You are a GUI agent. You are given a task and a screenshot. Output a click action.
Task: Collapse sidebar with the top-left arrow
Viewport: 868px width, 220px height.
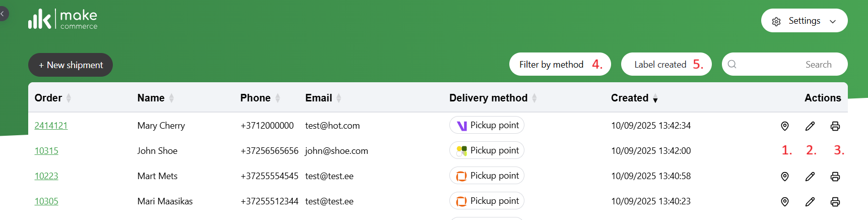pos(3,14)
